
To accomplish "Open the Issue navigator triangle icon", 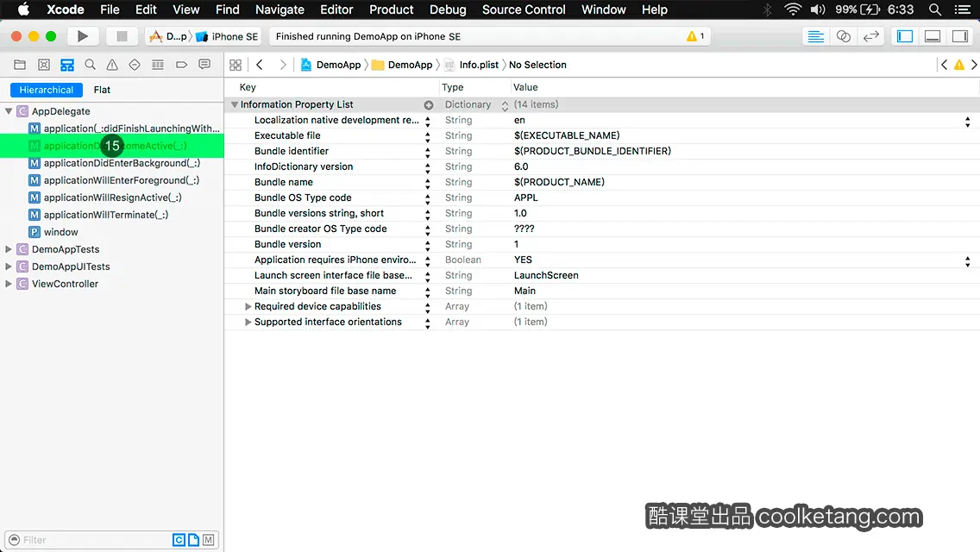I will click(112, 65).
